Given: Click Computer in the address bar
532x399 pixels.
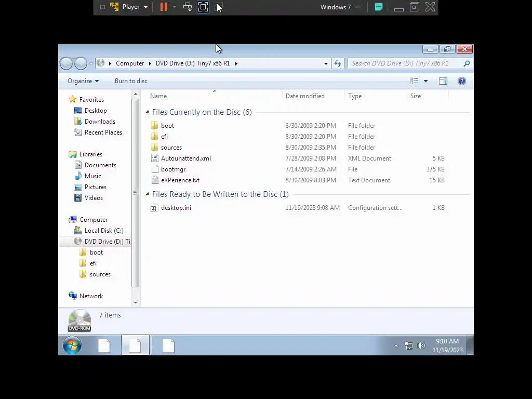Looking at the screenshot, I should tap(130, 63).
